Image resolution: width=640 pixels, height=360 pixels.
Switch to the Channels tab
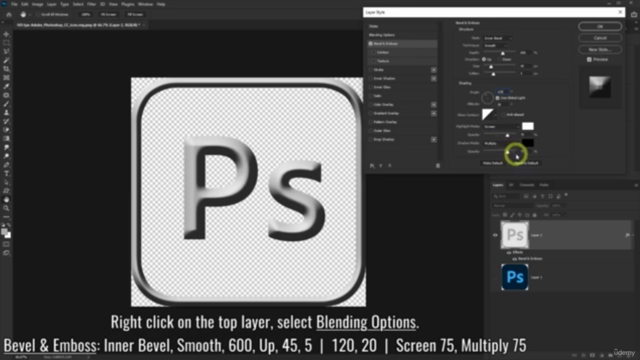click(x=527, y=185)
